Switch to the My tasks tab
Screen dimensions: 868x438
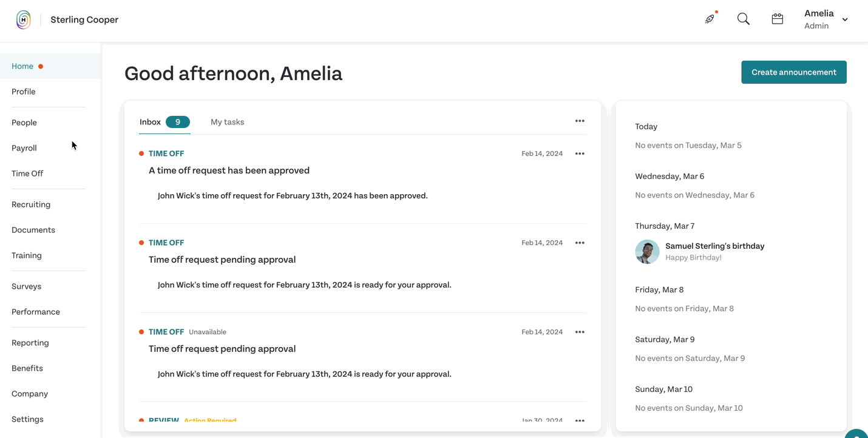coord(227,122)
